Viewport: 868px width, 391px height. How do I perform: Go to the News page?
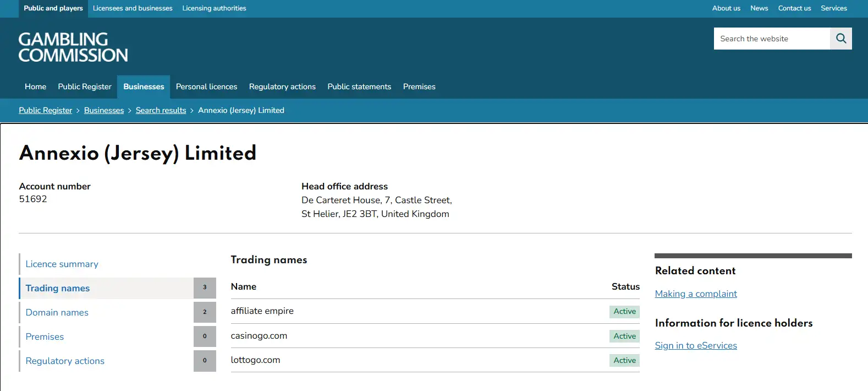click(x=759, y=8)
